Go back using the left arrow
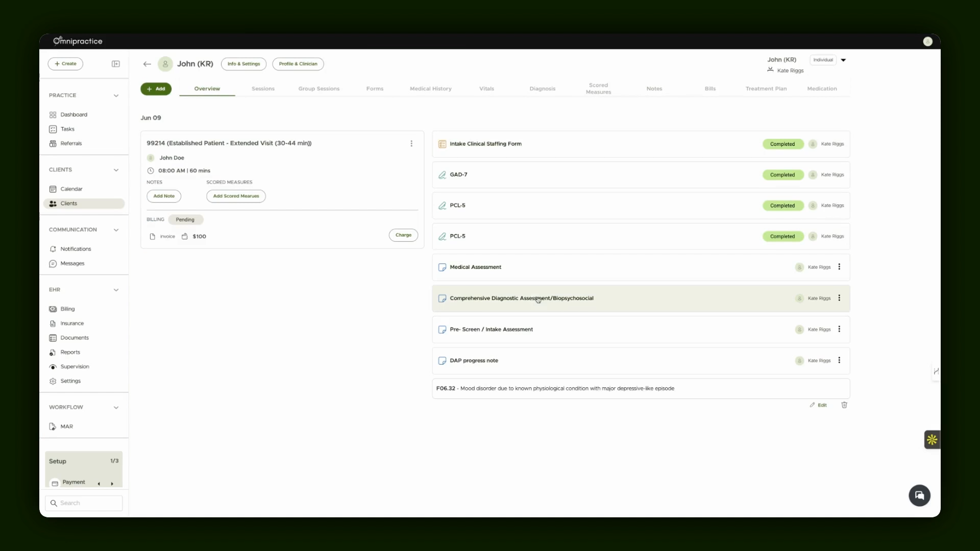The width and height of the screenshot is (980, 551). coord(147,64)
